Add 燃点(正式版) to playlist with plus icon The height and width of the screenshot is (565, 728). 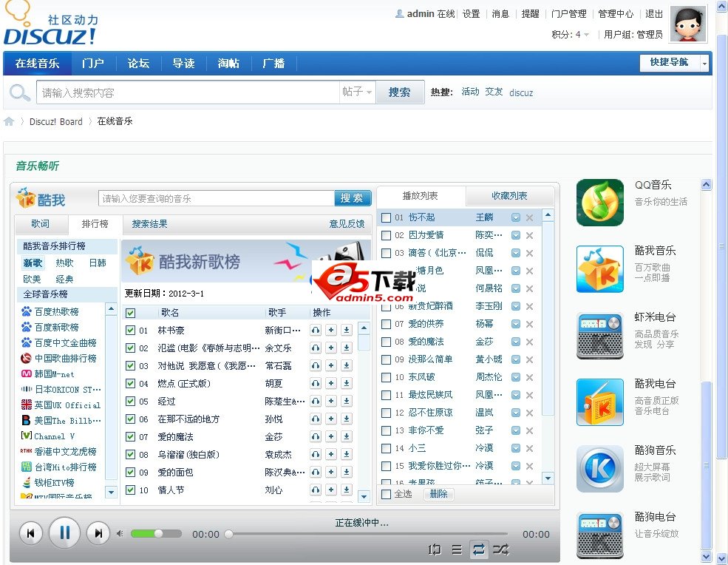point(331,384)
